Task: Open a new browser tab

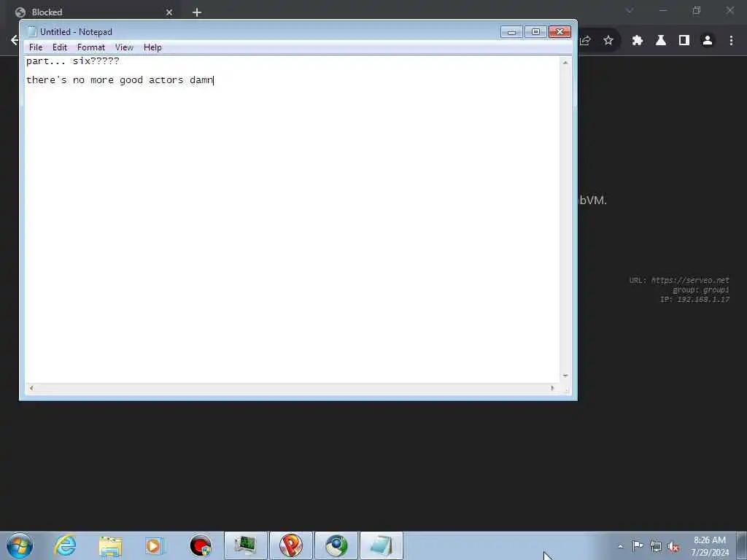Action: click(x=197, y=12)
